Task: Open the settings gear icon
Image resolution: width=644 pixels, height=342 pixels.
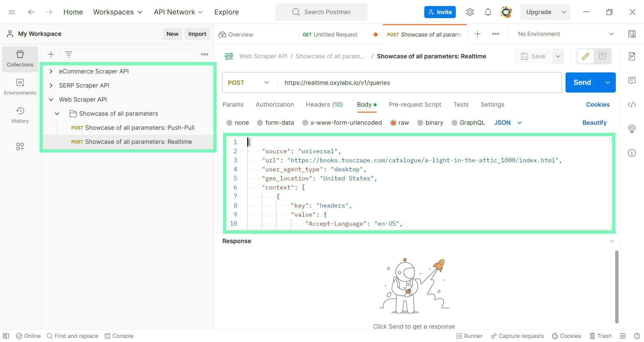Action: click(x=470, y=12)
